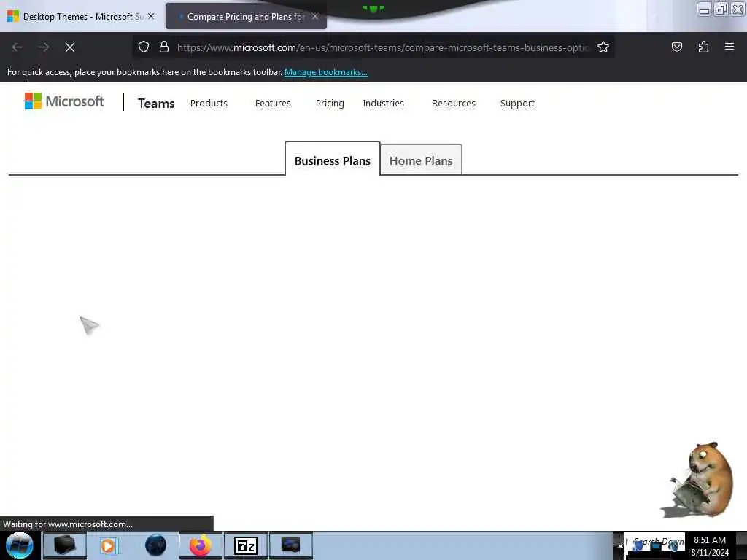This screenshot has width=747, height=560.
Task: Open the Extensions puzzle icon
Action: tap(703, 47)
